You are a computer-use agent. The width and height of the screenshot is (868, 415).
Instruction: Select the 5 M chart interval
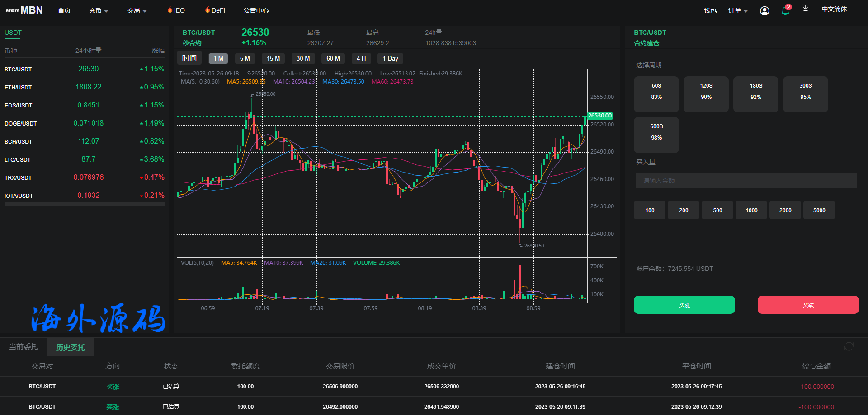pyautogui.click(x=245, y=58)
